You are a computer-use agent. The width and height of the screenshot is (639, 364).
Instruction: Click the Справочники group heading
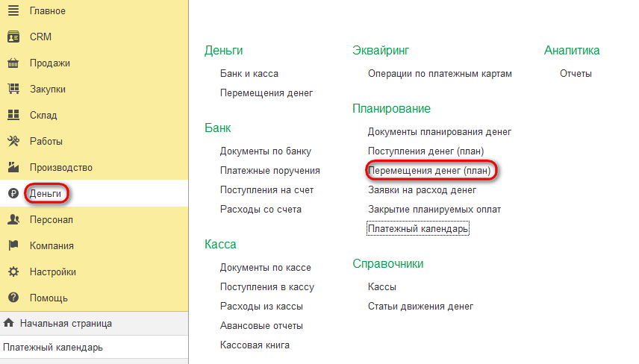(x=388, y=264)
